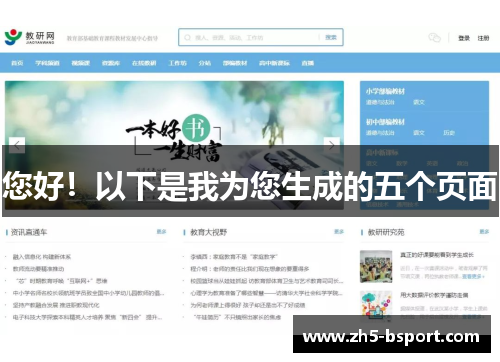Open the 在线教研 nav item
The height and width of the screenshot is (362, 500).
point(144,63)
